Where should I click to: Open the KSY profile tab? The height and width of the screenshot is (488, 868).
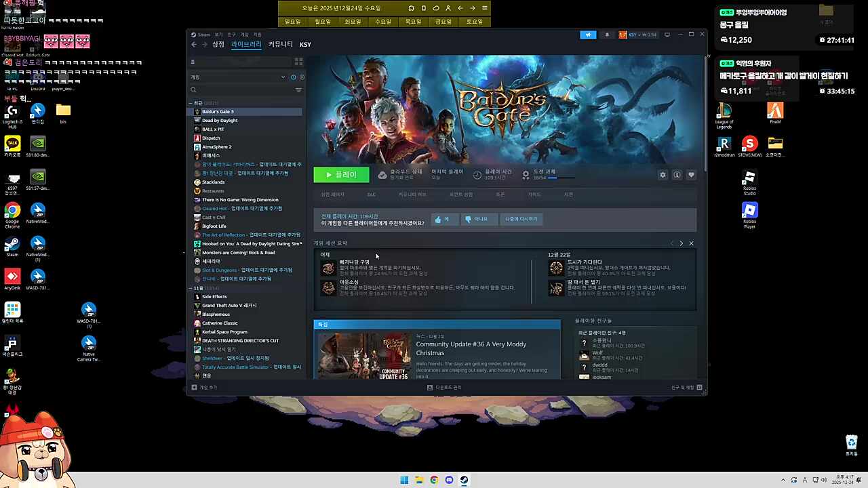[305, 45]
